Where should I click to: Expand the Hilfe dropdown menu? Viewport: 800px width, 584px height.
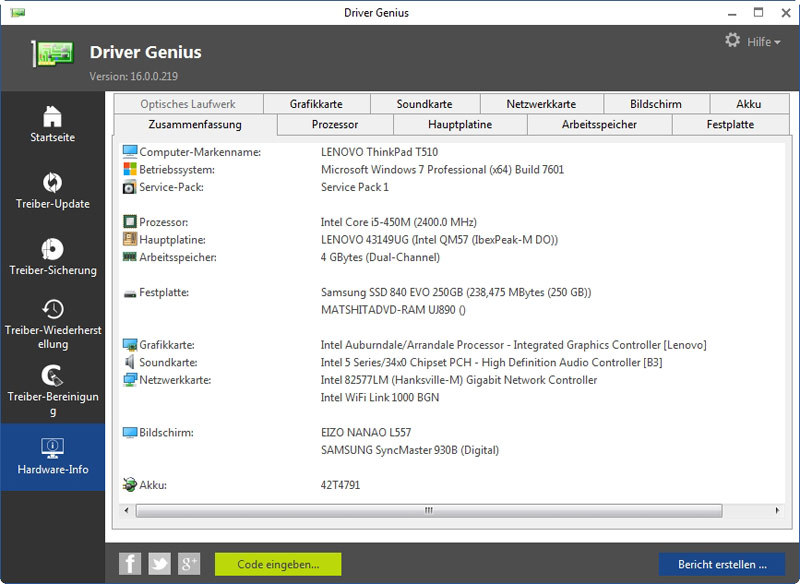(765, 42)
